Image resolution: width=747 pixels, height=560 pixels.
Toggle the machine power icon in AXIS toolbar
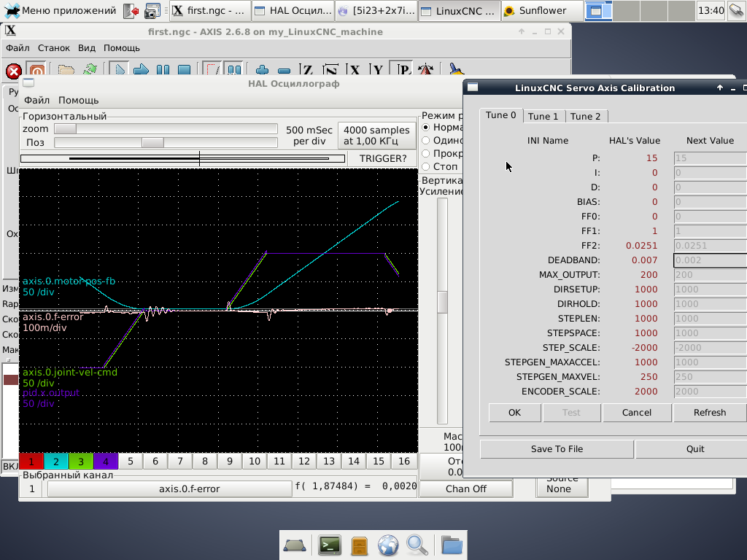36,71
